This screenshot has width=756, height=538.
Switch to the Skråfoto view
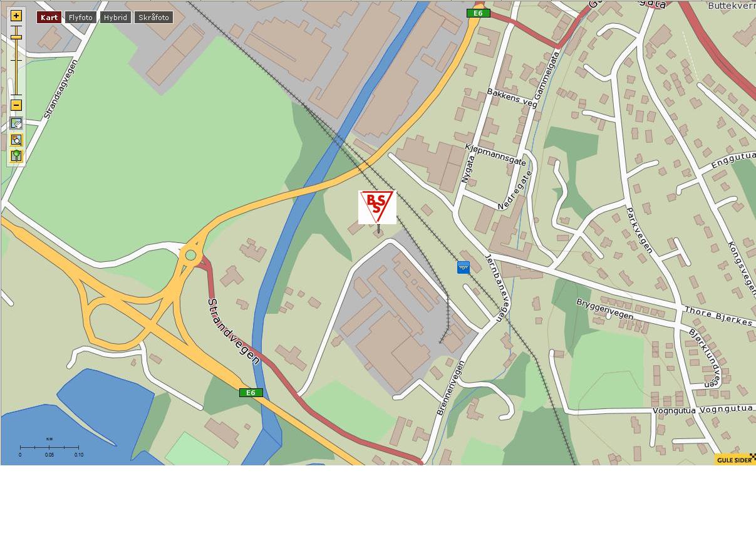[153, 18]
